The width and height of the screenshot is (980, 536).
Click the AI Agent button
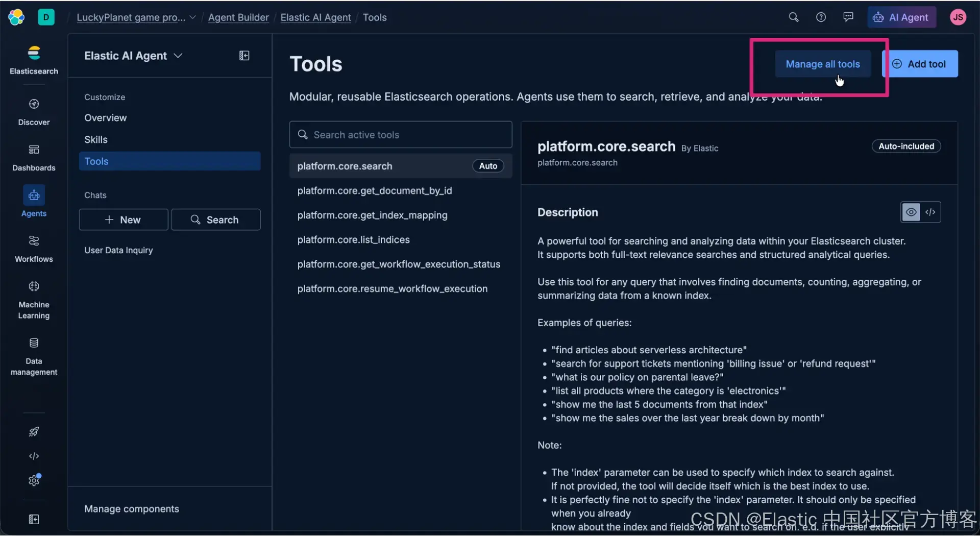click(902, 17)
